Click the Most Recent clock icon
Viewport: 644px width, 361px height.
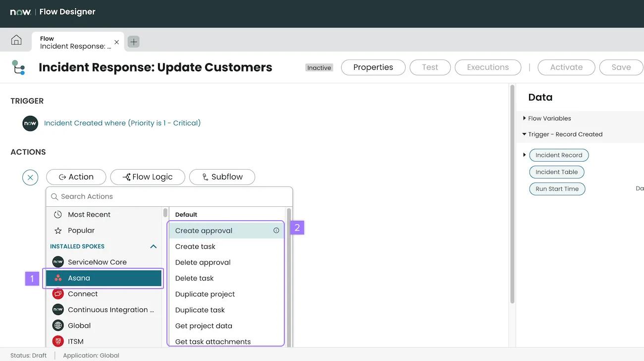coord(57,214)
